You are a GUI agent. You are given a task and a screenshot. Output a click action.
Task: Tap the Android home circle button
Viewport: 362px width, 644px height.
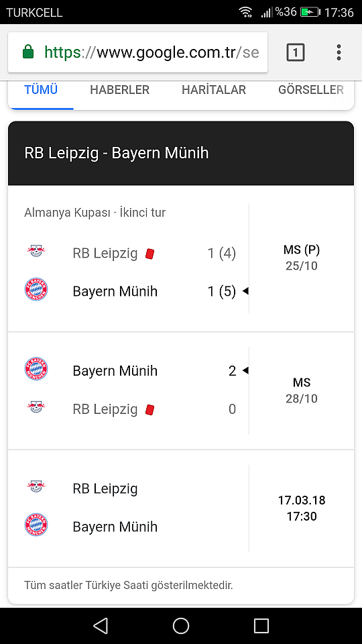[180, 626]
